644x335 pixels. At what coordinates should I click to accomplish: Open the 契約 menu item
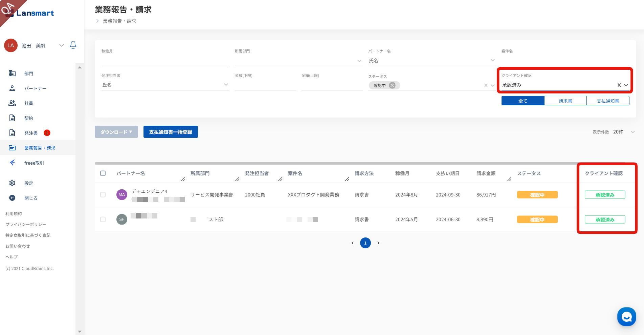[29, 118]
